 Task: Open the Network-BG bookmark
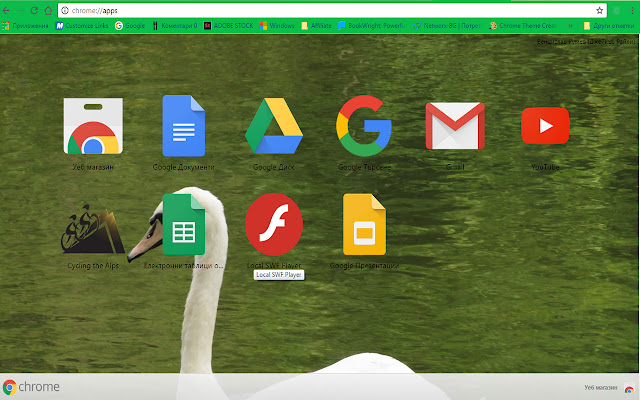pyautogui.click(x=447, y=26)
